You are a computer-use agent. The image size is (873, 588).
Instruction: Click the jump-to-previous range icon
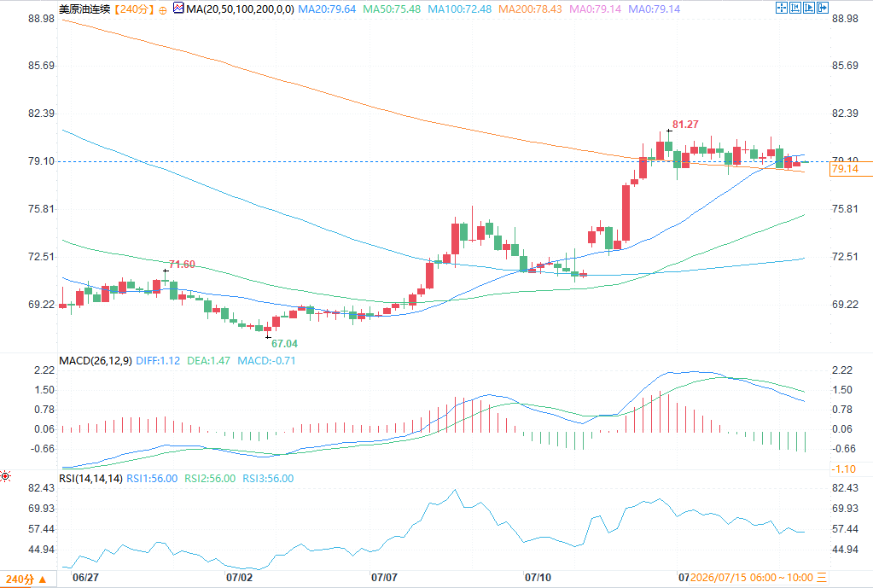click(x=795, y=8)
